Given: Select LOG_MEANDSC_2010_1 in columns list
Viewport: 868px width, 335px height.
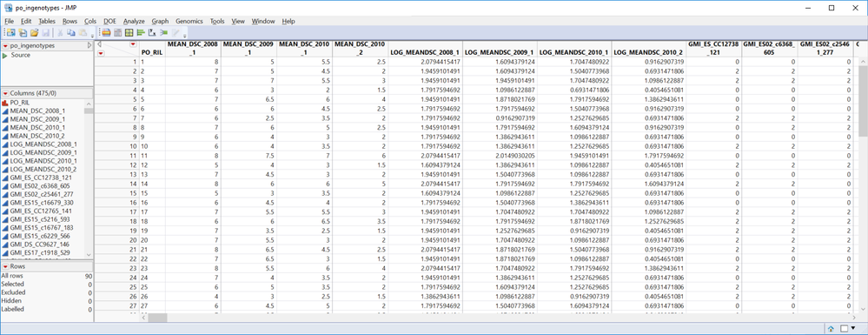Looking at the screenshot, I should coord(43,161).
